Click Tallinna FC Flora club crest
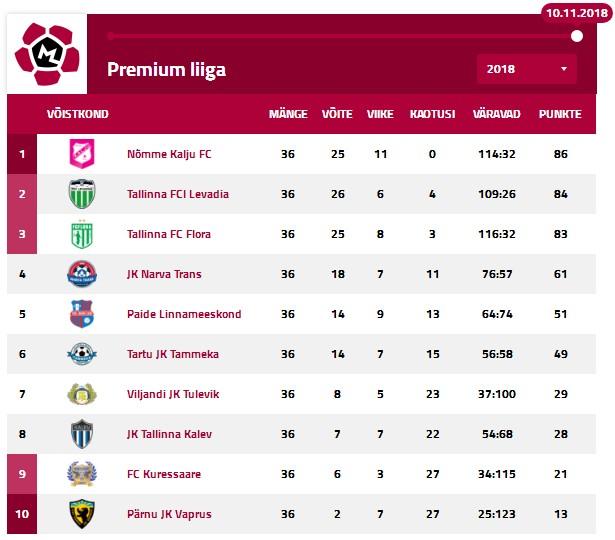This screenshot has height=540, width=615. pos(81,234)
